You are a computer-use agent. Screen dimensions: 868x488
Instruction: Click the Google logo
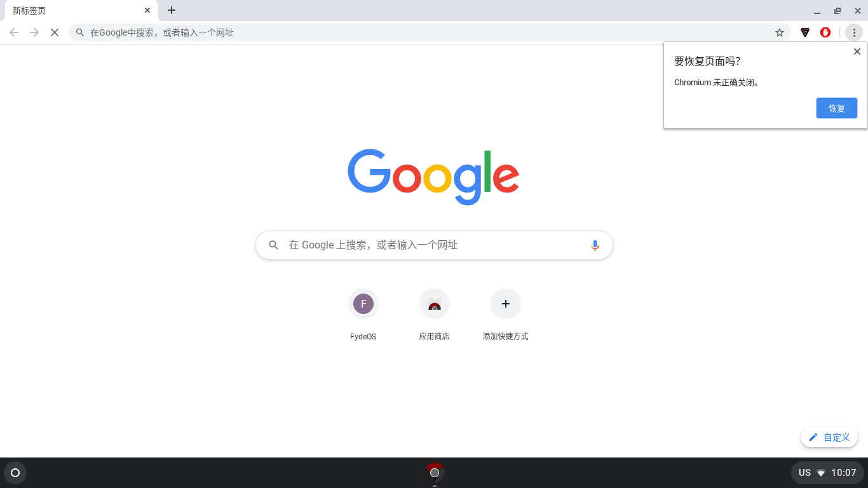coord(433,177)
